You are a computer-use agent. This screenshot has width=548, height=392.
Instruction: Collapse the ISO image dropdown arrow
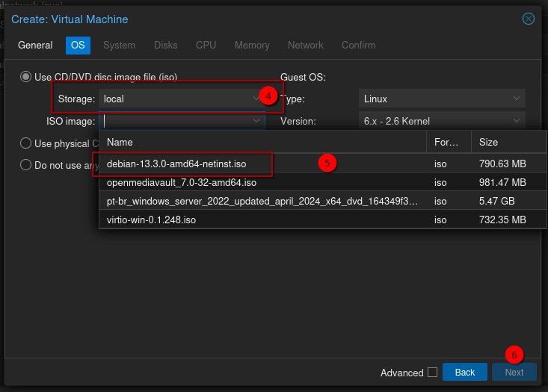click(x=256, y=121)
